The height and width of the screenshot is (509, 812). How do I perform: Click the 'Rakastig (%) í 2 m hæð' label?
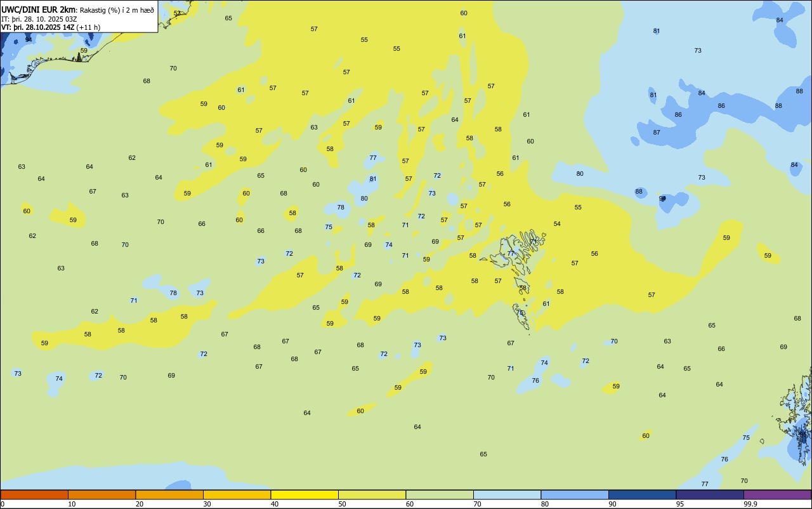tap(117, 10)
